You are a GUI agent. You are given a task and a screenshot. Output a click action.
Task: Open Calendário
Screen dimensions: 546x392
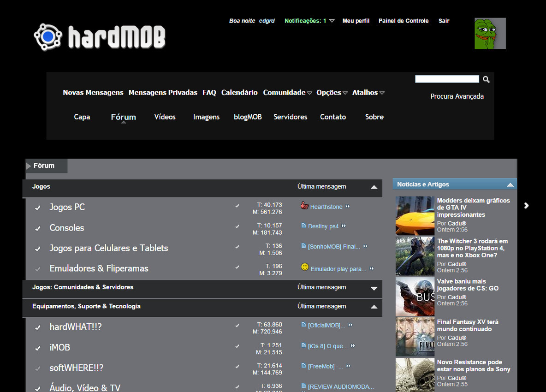click(x=240, y=93)
